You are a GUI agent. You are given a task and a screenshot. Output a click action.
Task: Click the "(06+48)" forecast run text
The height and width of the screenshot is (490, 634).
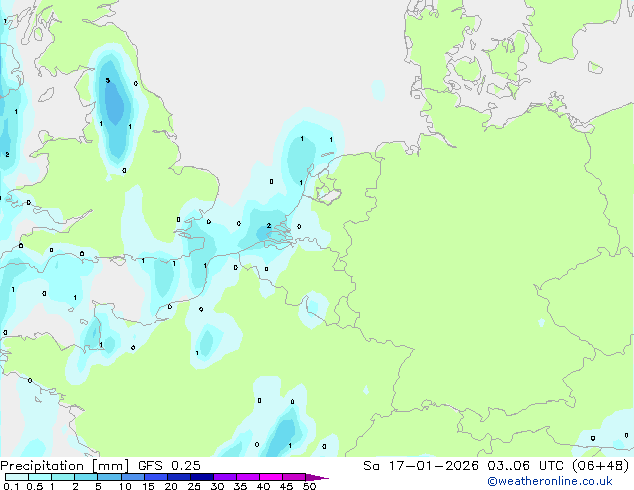click(x=600, y=466)
